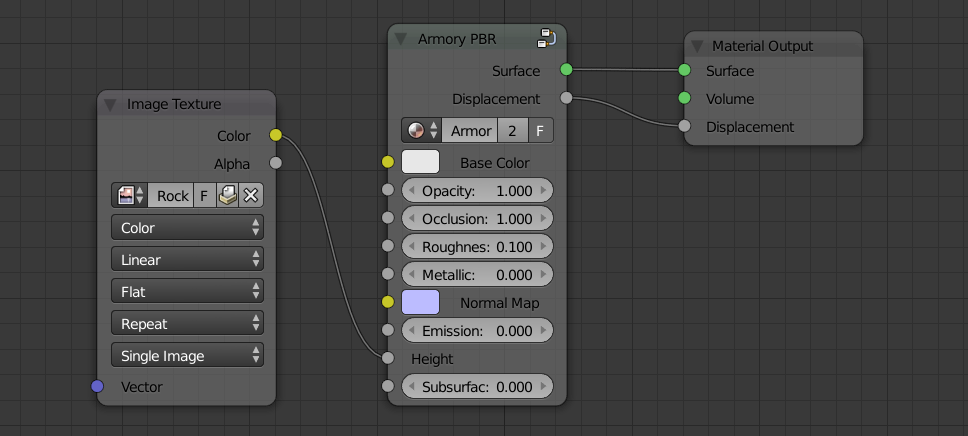Select the Armory PBR node title
Image resolution: width=968 pixels, height=436 pixels.
pos(457,39)
